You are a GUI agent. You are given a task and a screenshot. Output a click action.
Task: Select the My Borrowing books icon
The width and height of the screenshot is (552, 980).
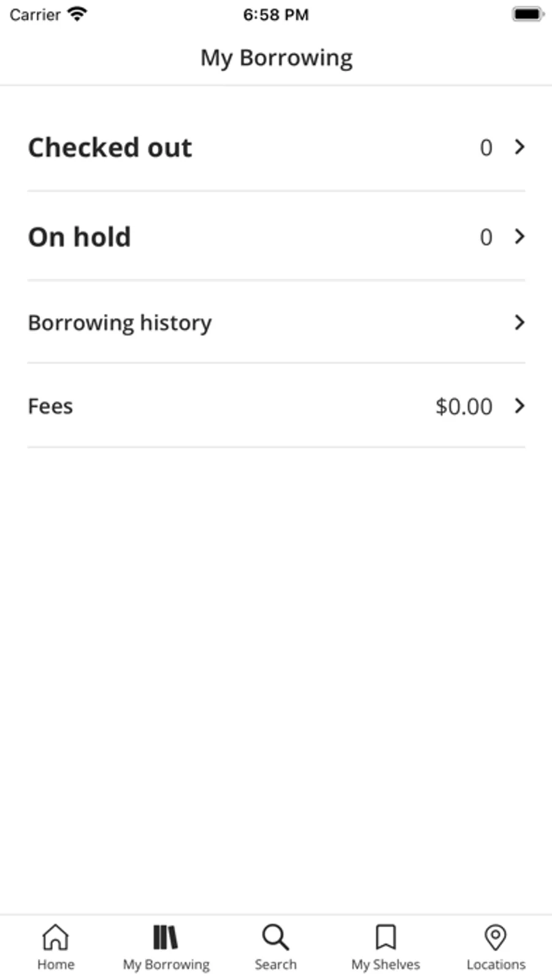click(x=165, y=937)
